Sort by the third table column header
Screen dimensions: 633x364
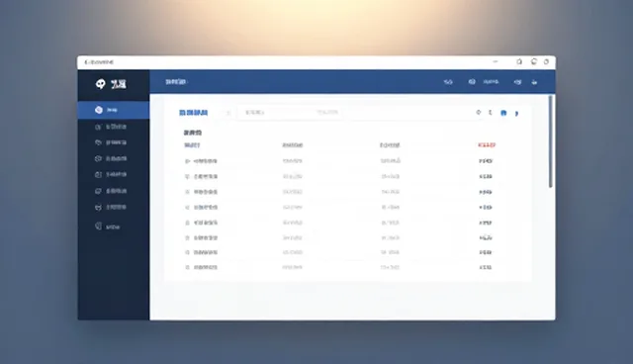[x=390, y=145]
